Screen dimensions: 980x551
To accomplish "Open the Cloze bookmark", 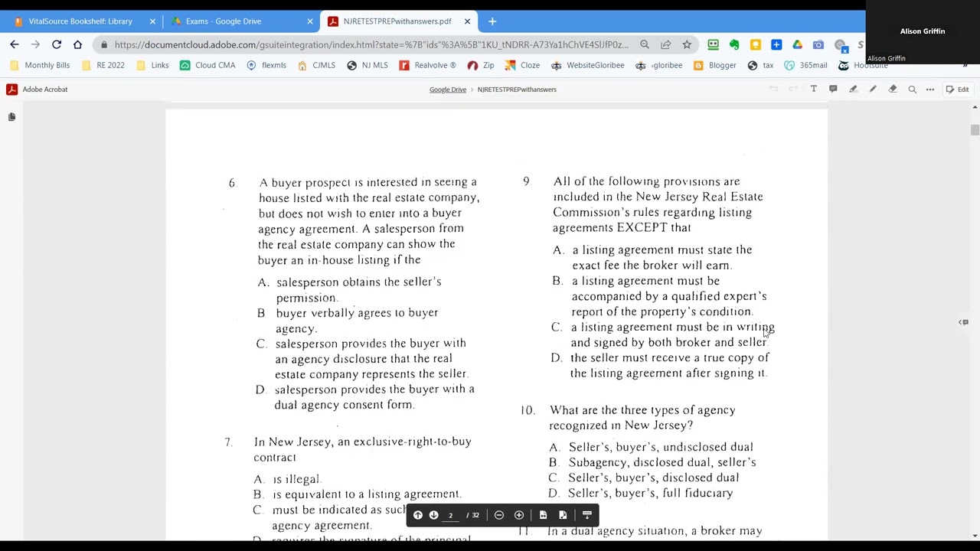I will point(523,66).
